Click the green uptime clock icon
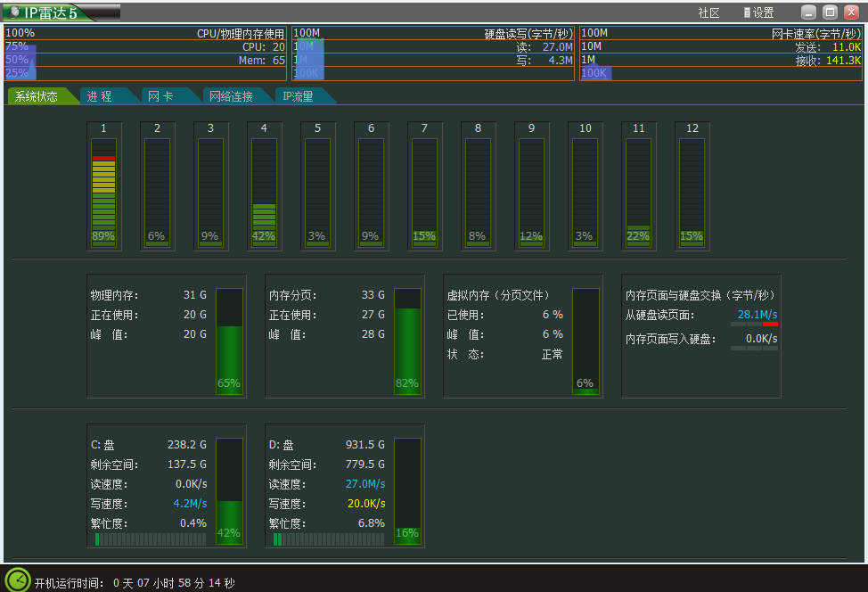Image resolution: width=868 pixels, height=592 pixels. pyautogui.click(x=18, y=580)
